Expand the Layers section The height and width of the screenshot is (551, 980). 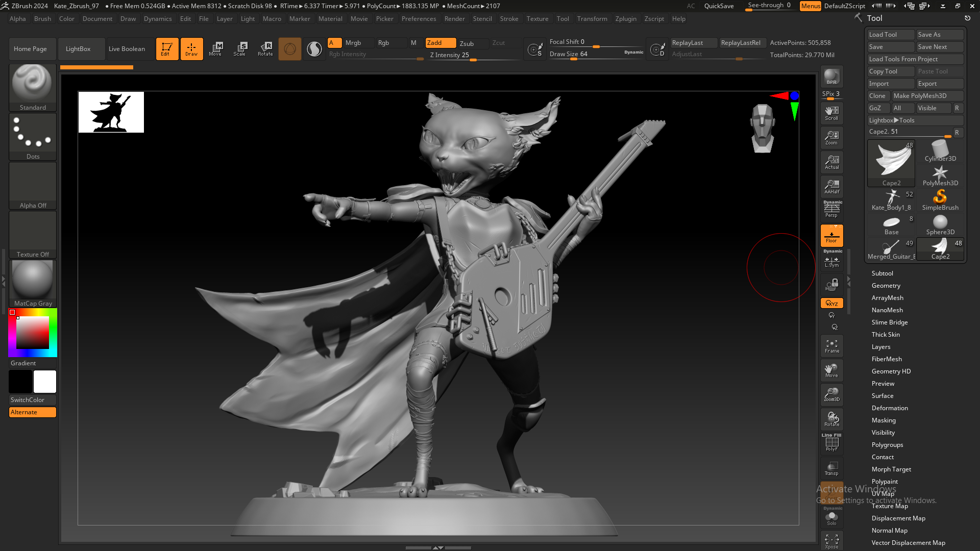(x=881, y=347)
